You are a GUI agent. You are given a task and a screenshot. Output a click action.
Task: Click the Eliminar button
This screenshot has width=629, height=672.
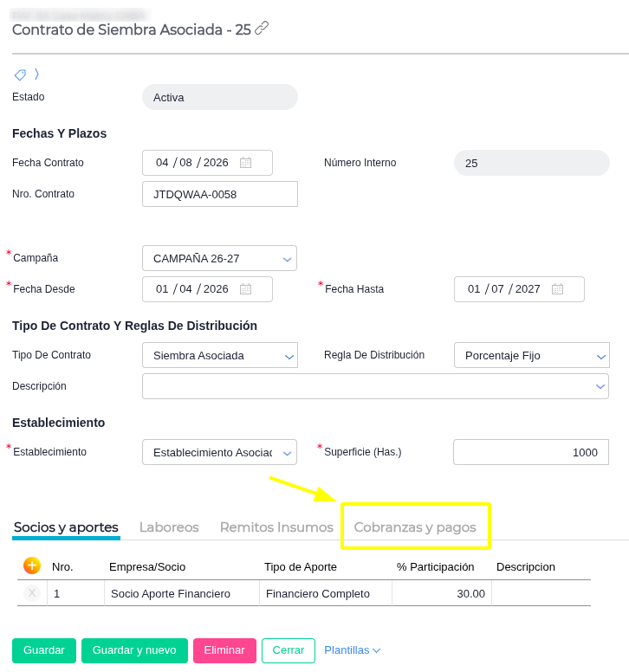tap(224, 650)
